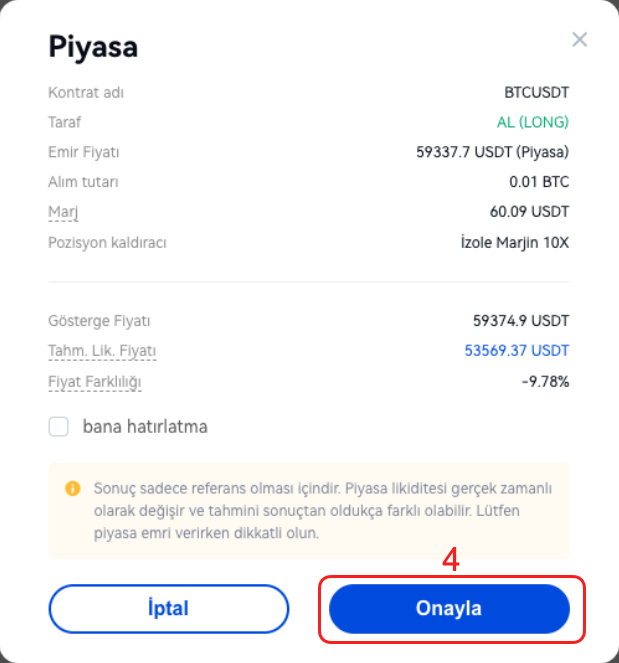Click the orange info icon in the warning
Viewport: 619px width, 663px height.
[x=72, y=489]
